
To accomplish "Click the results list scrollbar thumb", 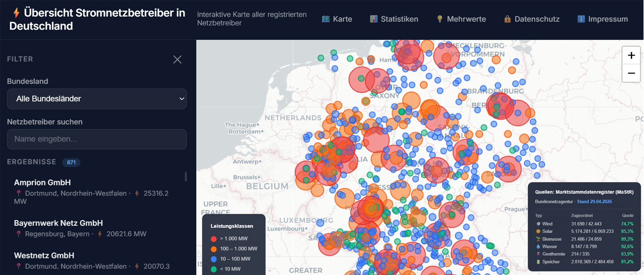I will pyautogui.click(x=185, y=176).
